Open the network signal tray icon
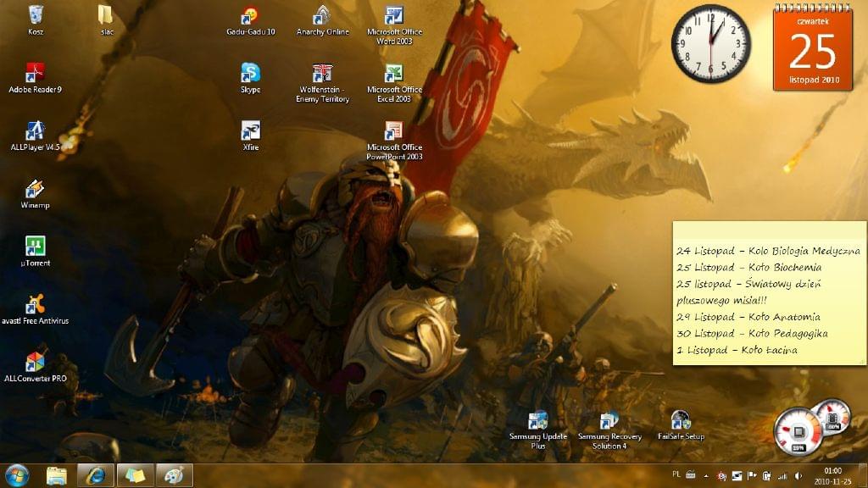This screenshot has width=868, height=488. point(782,476)
